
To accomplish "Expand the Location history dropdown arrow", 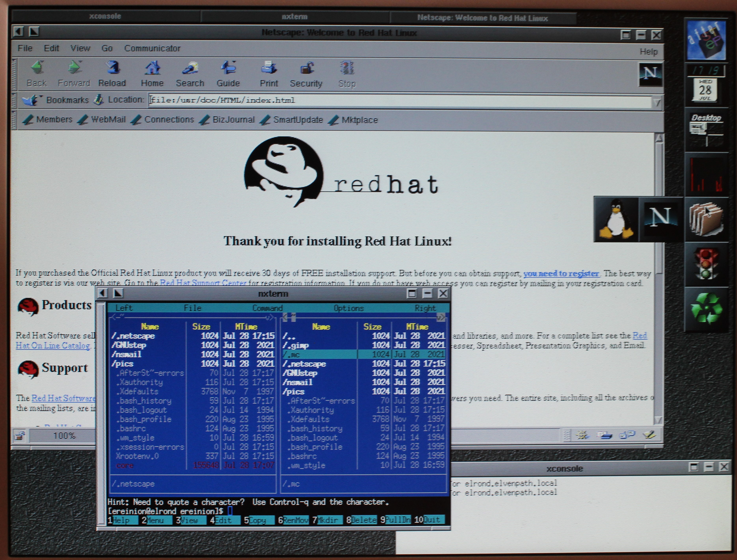I will pyautogui.click(x=657, y=102).
